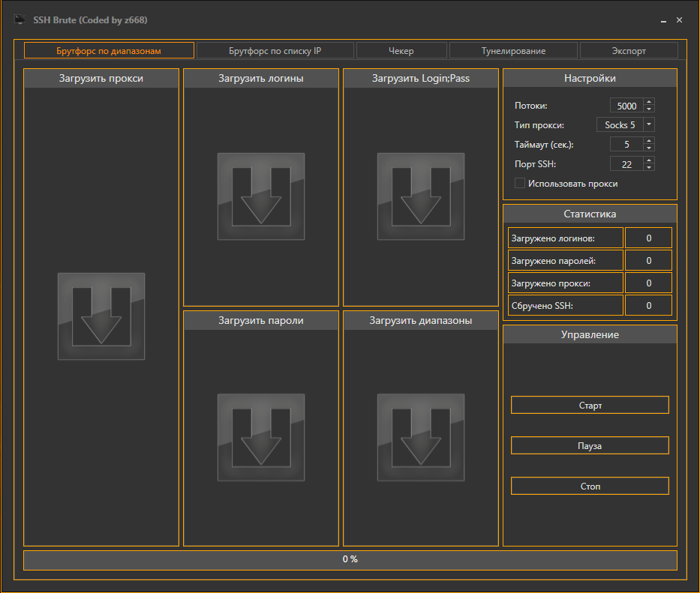The image size is (700, 593).
Task: Click the download arrow under Загрузить Login;Pass
Action: point(421,196)
